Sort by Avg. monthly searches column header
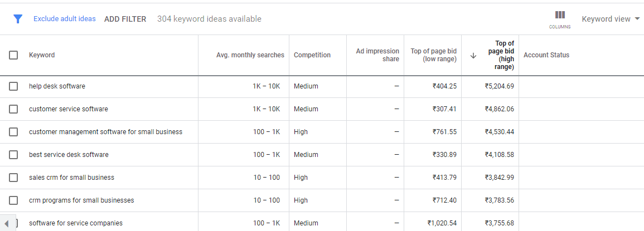The width and height of the screenshot is (644, 231). tap(250, 55)
